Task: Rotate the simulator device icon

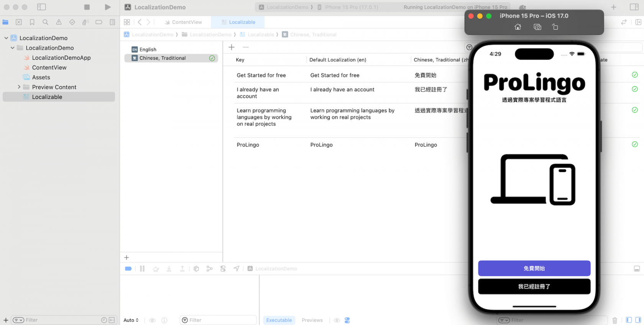Action: point(555,27)
